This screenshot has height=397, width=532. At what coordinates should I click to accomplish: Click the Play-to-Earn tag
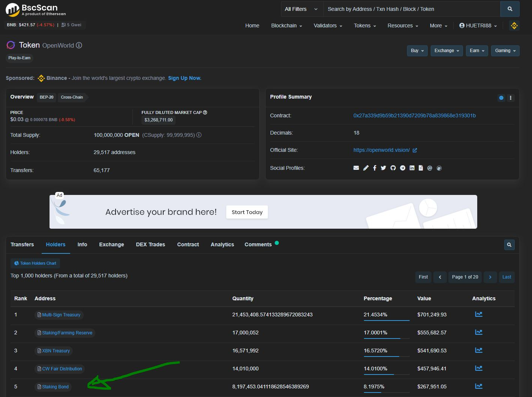(20, 58)
